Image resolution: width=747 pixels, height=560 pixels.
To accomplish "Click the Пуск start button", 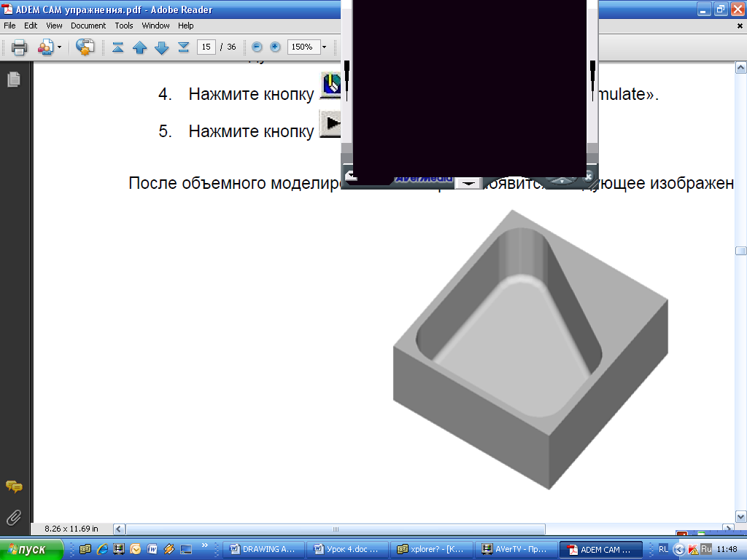I will pos(31,550).
